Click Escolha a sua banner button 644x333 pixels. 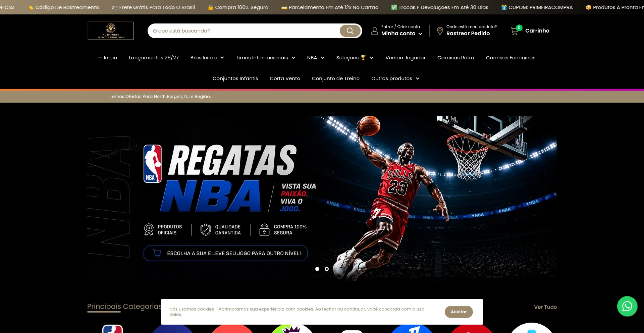(x=225, y=254)
